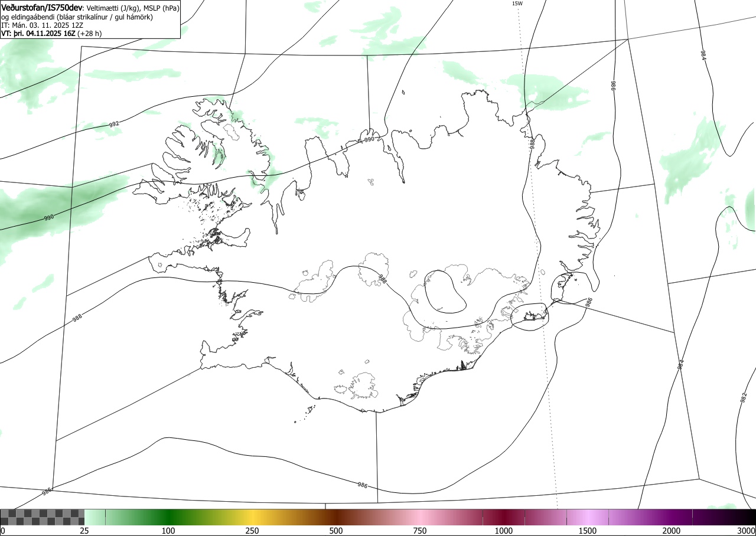756x536 pixels.
Task: Click the 986 label off the southeast coast
Action: (588, 302)
